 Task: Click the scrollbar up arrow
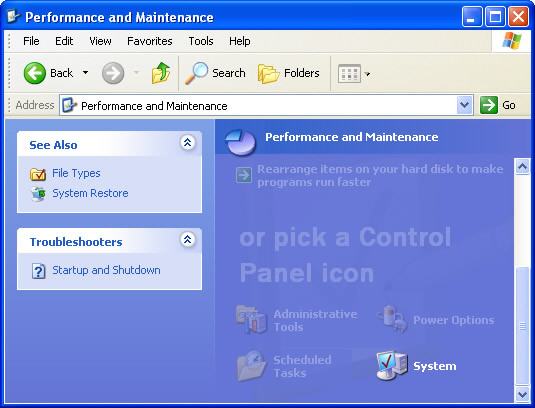tap(522, 167)
